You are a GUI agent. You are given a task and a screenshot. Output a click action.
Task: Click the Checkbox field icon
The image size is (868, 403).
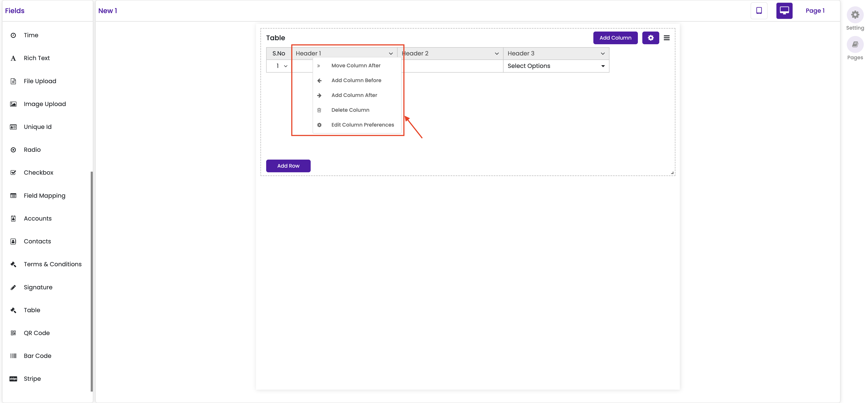pos(13,173)
